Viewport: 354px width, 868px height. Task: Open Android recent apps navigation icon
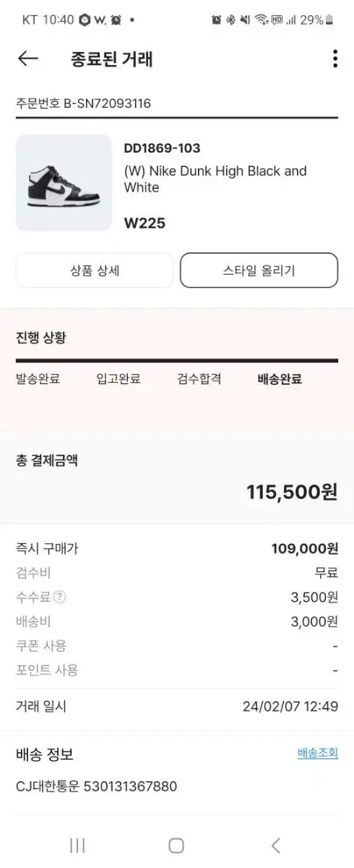[77, 845]
